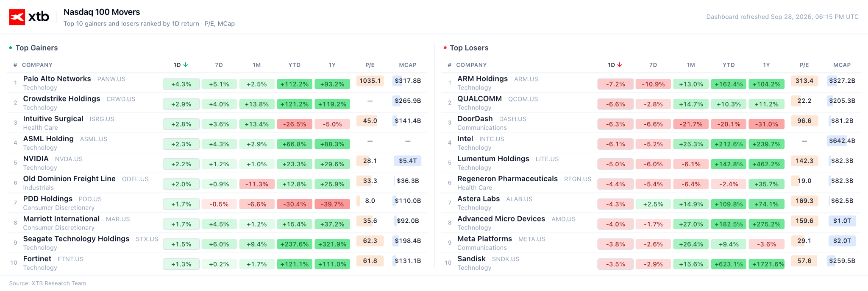Image resolution: width=868 pixels, height=291 pixels.
Task: Click the red dot beside Top Losers
Action: click(x=445, y=48)
